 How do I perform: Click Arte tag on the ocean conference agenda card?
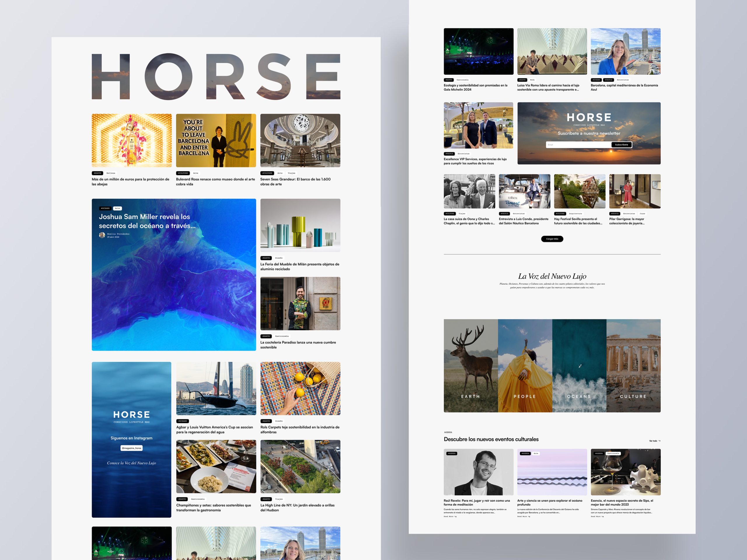tap(536, 453)
